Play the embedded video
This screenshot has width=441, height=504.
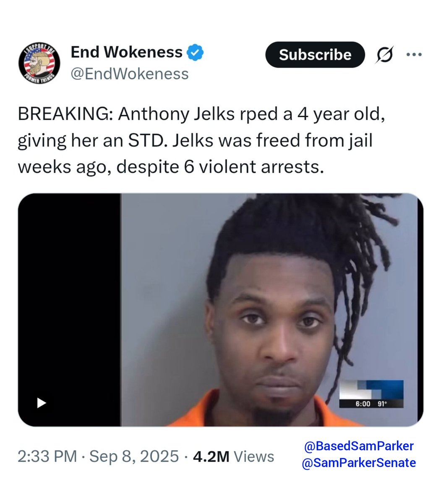pyautogui.click(x=42, y=403)
